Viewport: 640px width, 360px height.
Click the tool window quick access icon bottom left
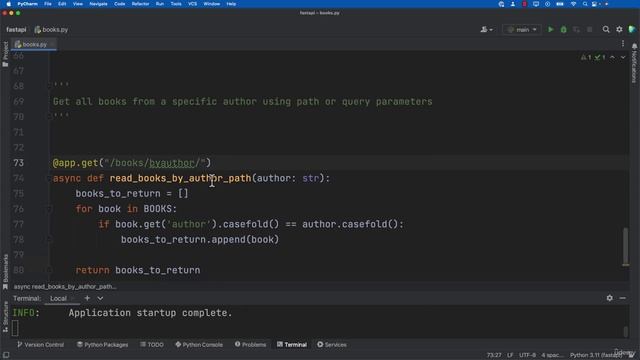point(6,355)
